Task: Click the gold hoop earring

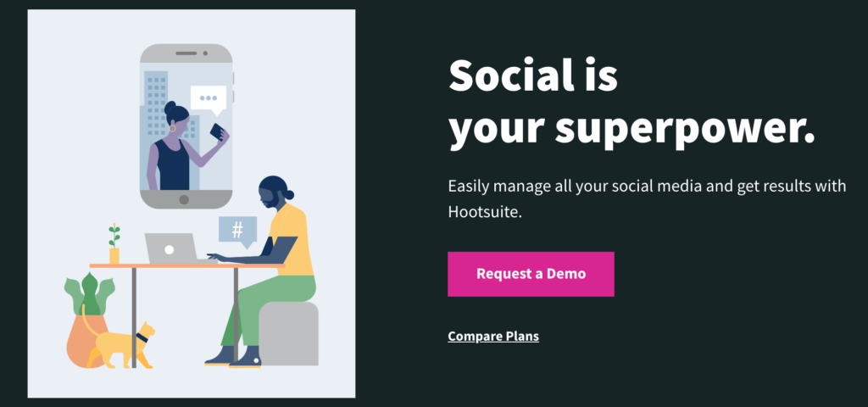Action: 172,128
